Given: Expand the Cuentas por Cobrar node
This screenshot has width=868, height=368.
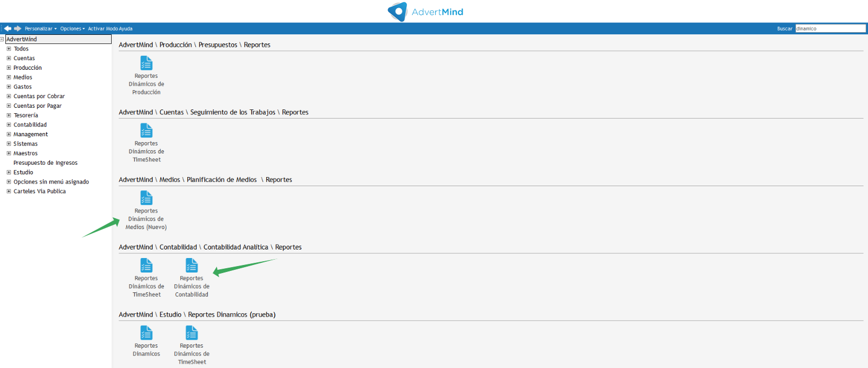Looking at the screenshot, I should click(9, 96).
